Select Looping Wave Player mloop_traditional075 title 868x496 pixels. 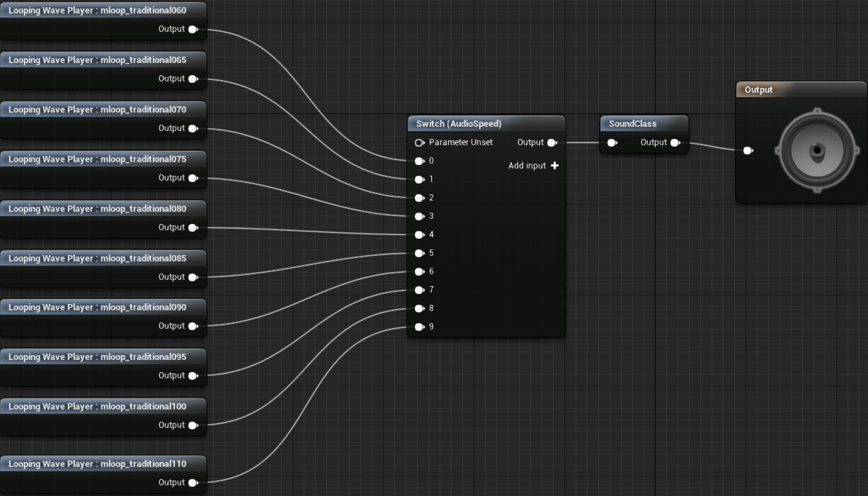tap(98, 159)
